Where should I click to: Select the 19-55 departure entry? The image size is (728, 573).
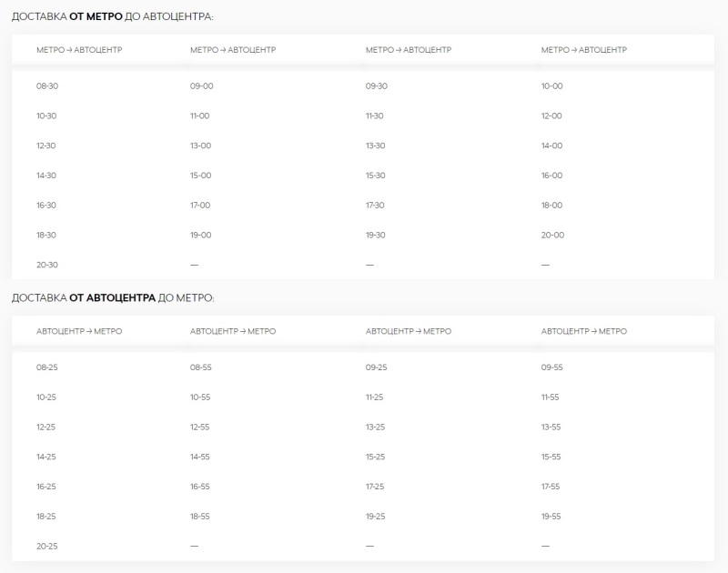click(551, 517)
